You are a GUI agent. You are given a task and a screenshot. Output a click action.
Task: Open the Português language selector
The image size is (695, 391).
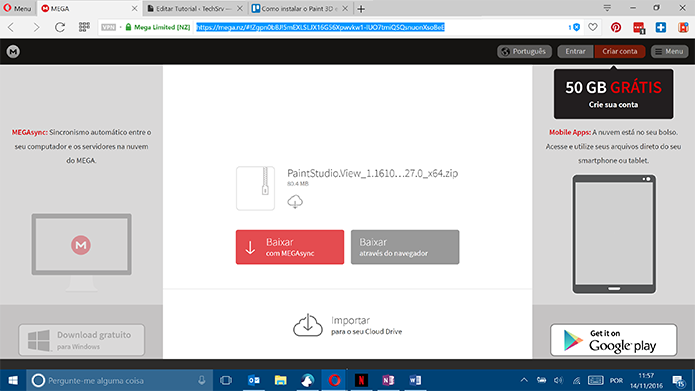click(x=524, y=51)
